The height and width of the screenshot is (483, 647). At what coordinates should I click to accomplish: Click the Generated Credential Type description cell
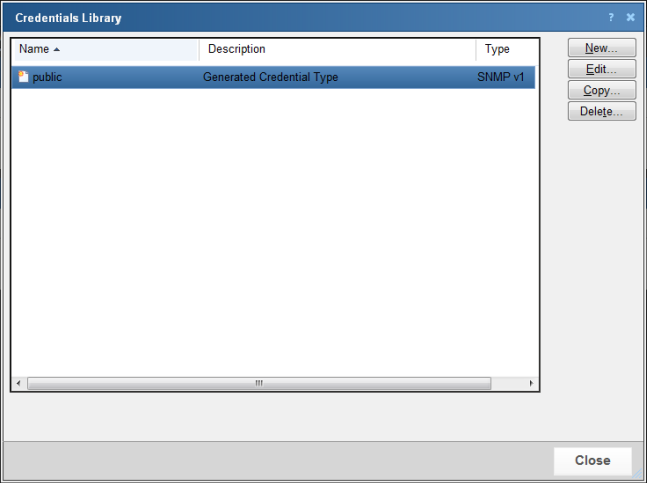[x=270, y=77]
